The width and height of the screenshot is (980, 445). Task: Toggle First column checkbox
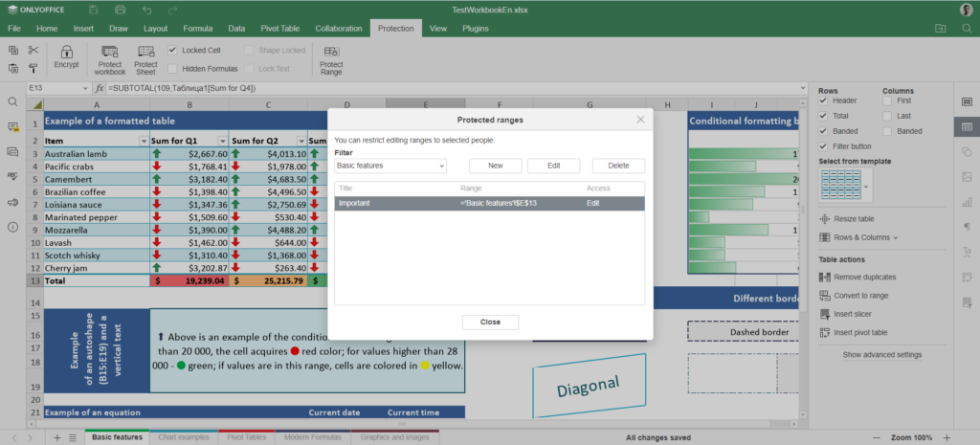887,100
